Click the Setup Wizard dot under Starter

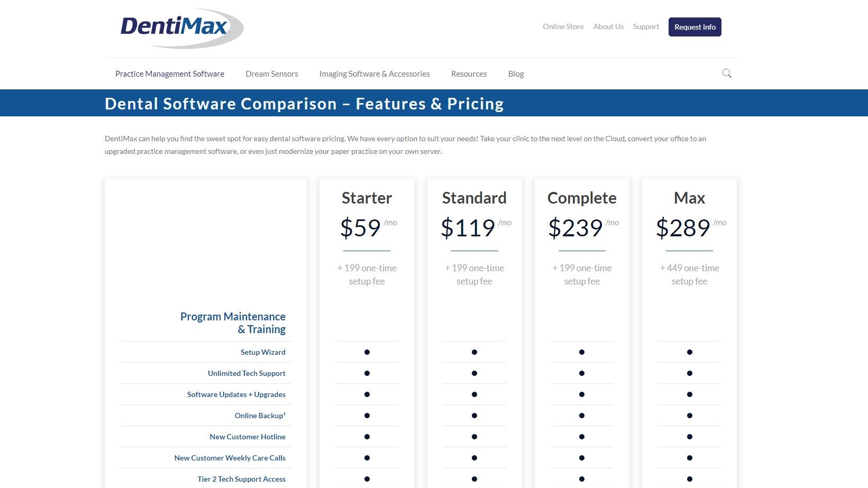367,352
